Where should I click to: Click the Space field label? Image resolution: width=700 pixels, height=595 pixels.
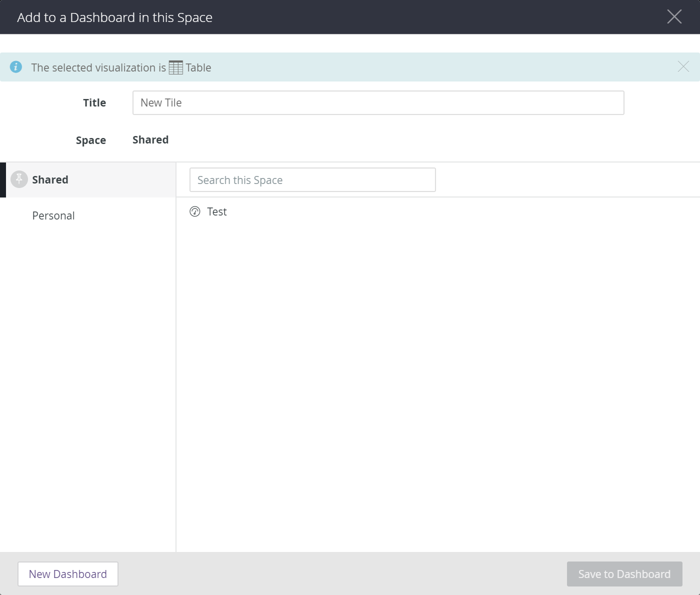pyautogui.click(x=91, y=140)
